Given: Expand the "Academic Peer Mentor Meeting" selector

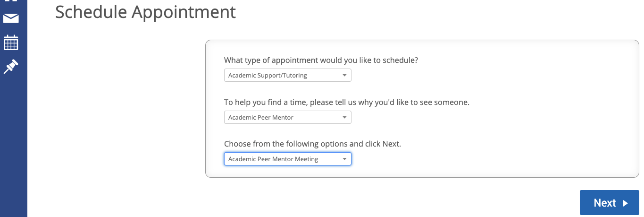Looking at the screenshot, I should click(x=283, y=159).
